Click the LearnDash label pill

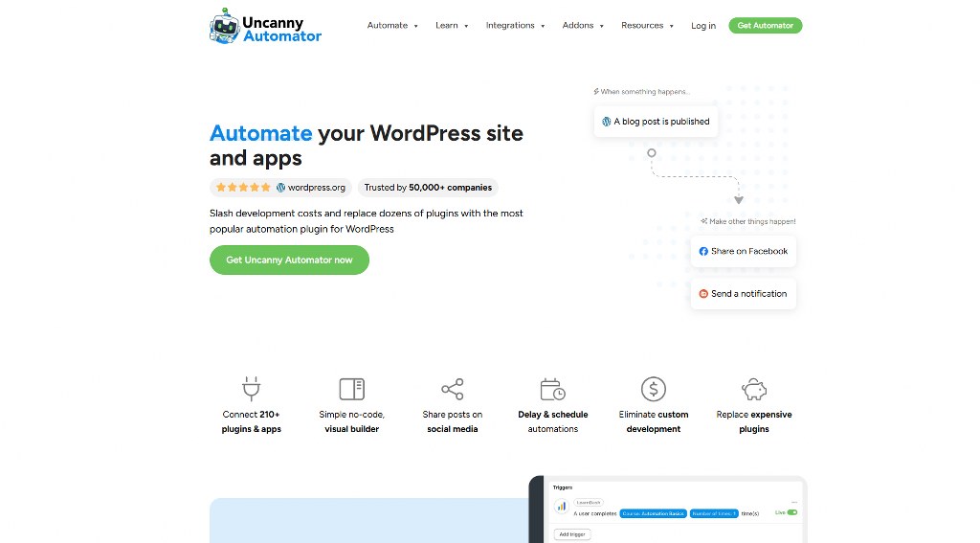coord(589,503)
